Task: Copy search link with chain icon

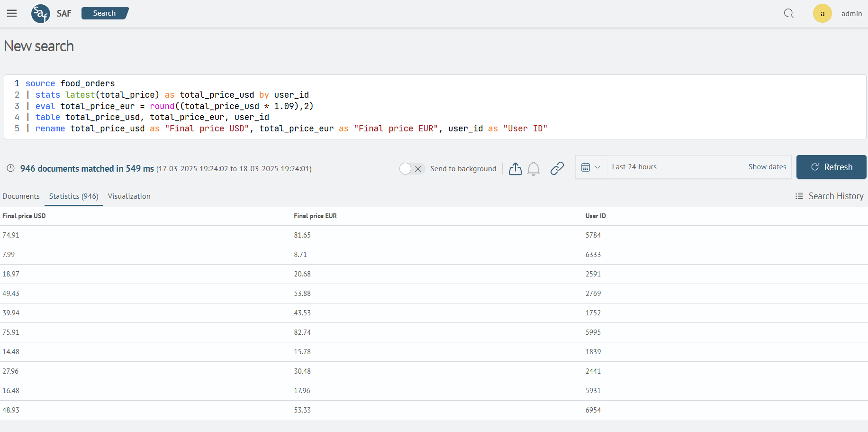Action: coord(557,168)
